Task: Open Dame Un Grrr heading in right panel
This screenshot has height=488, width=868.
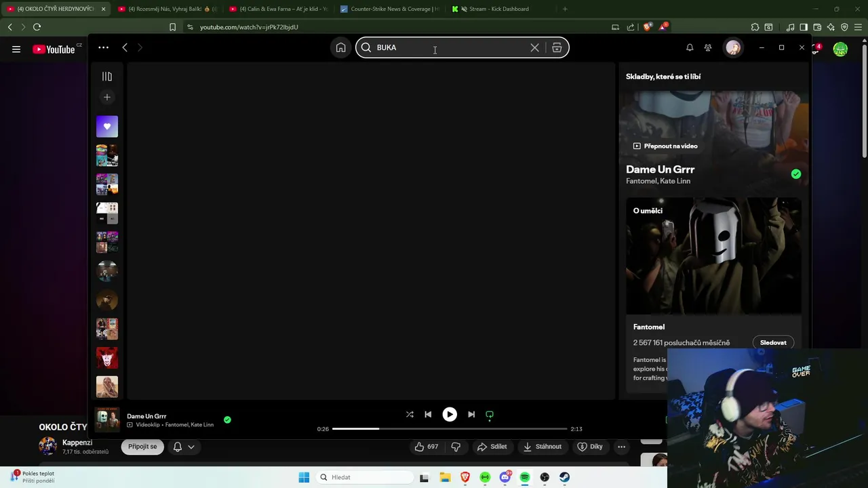Action: click(x=660, y=169)
